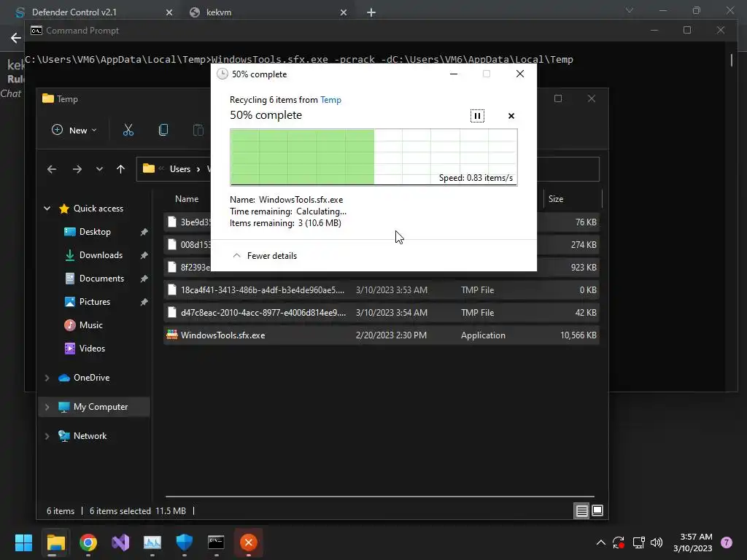The width and height of the screenshot is (747, 560).
Task: Collapse dialog with Fewer details
Action: click(x=265, y=256)
